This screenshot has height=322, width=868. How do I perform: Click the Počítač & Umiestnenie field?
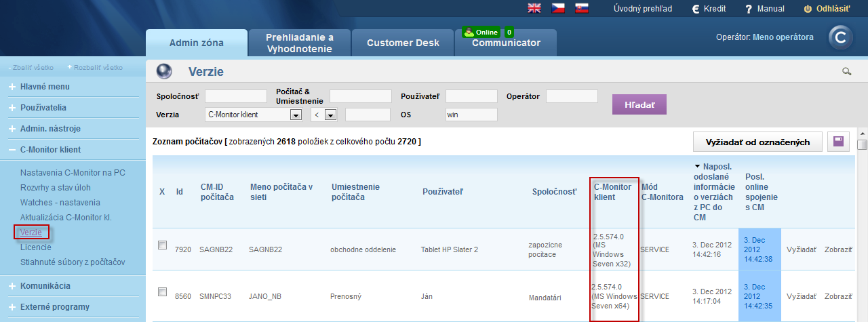coord(361,96)
